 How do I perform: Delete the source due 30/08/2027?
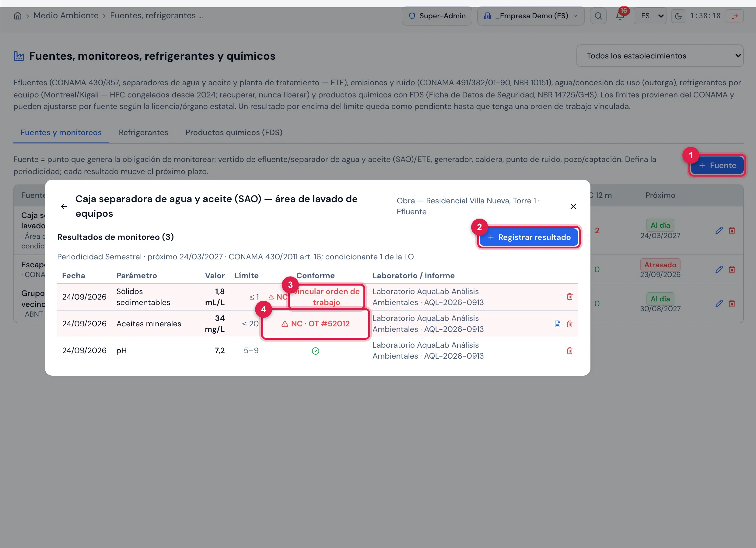click(x=732, y=304)
